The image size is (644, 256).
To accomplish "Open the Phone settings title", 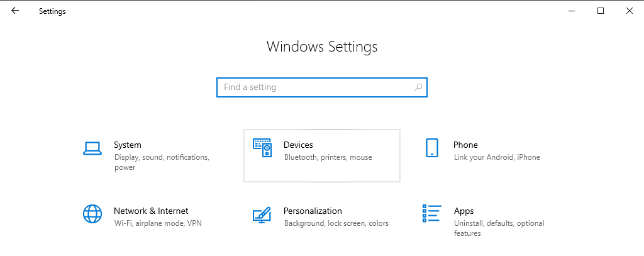I will tap(466, 145).
